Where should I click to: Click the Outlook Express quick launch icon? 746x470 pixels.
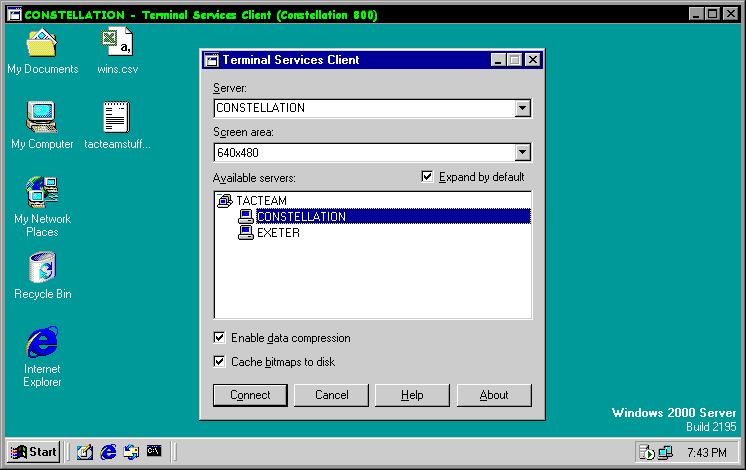(131, 452)
